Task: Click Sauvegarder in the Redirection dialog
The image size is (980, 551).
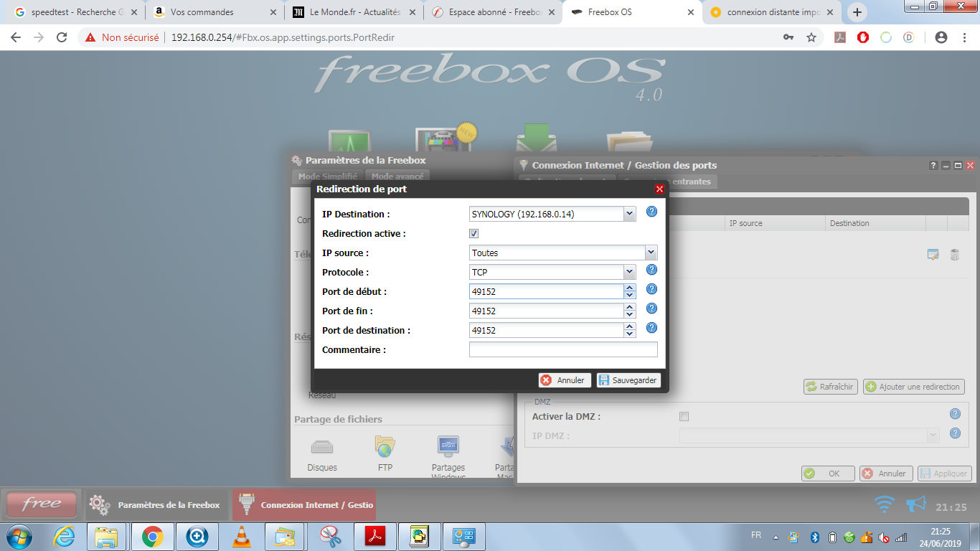Action: click(x=628, y=380)
